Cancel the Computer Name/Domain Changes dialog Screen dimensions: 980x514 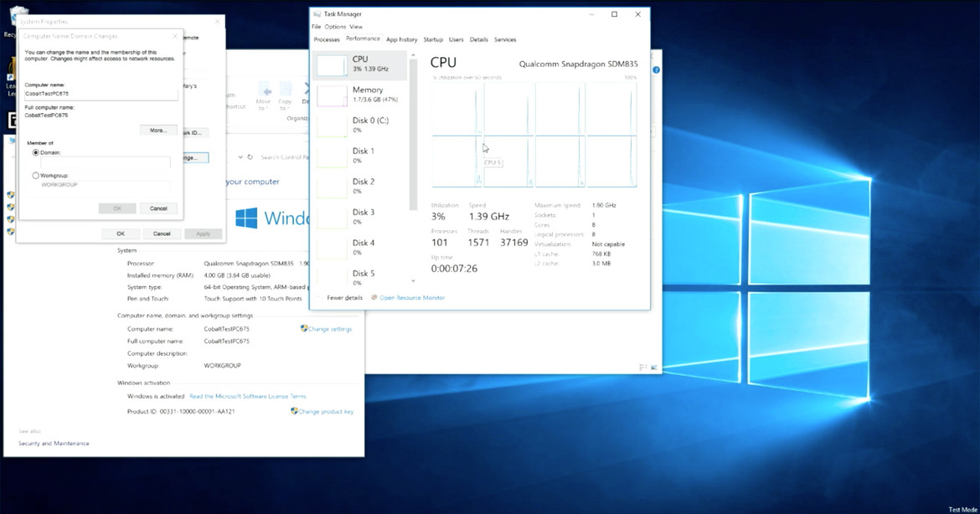(158, 208)
